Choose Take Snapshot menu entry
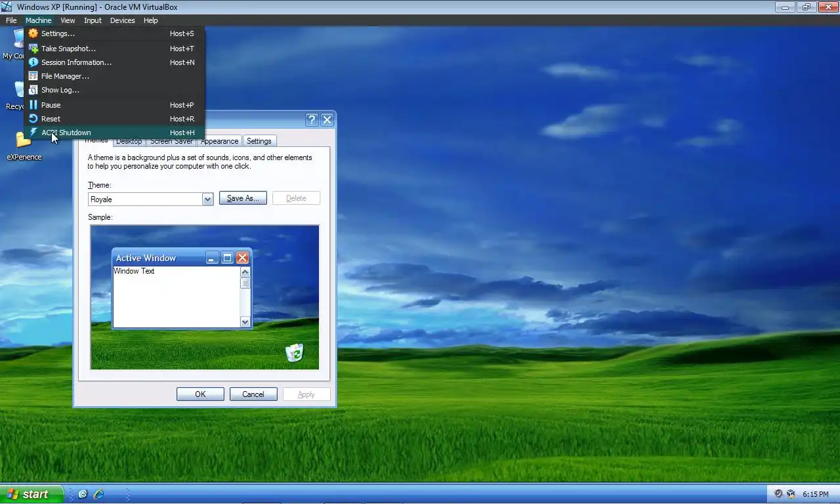840x504 pixels. pyautogui.click(x=115, y=49)
